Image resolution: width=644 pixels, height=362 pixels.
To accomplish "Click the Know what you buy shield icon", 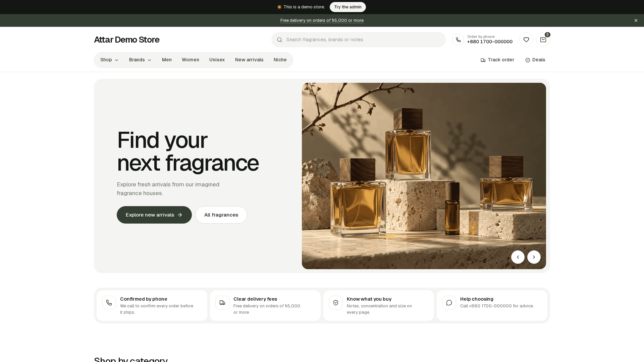I will coord(336,303).
